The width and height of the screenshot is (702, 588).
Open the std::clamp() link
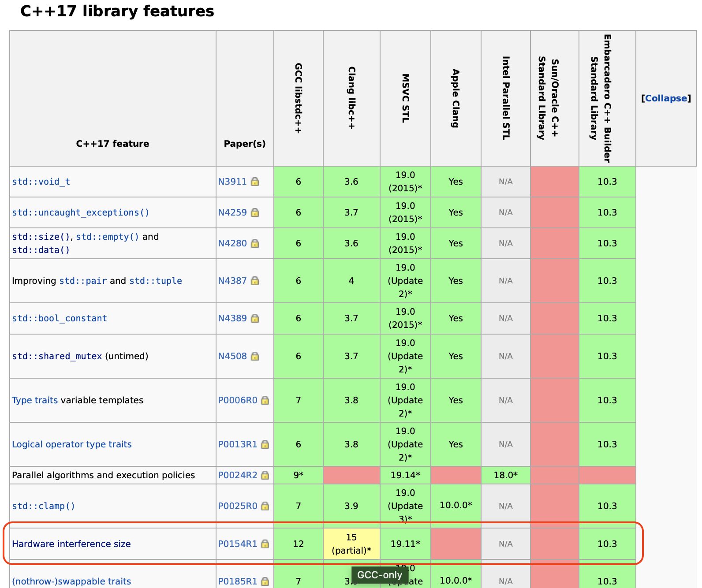coord(44,506)
